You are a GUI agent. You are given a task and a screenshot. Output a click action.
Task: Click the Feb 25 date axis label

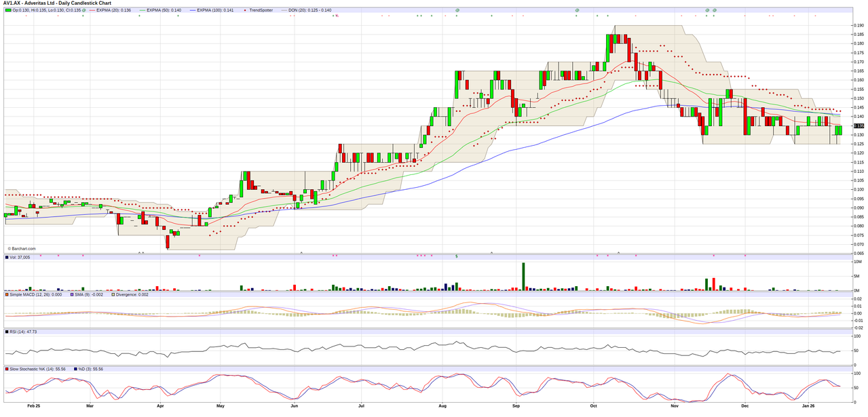[34, 405]
